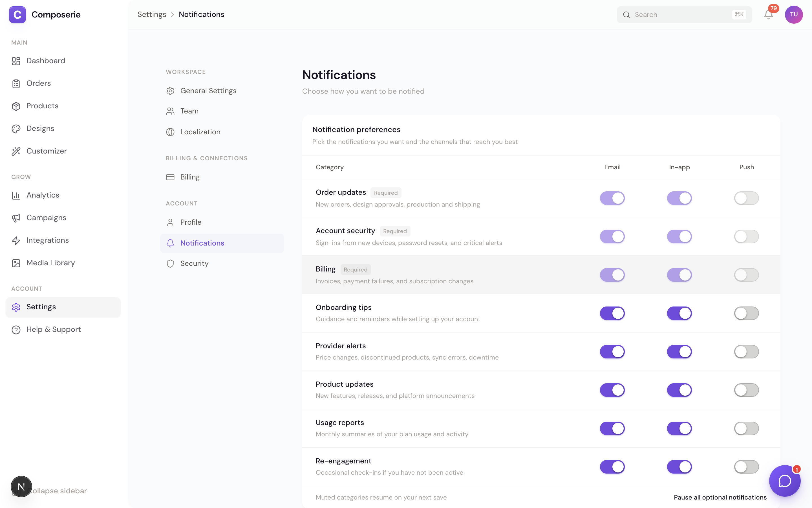Click the Products box icon

[16, 106]
